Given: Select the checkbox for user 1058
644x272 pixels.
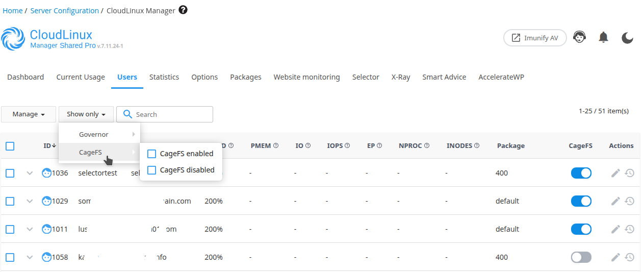Looking at the screenshot, I should pyautogui.click(x=10, y=257).
